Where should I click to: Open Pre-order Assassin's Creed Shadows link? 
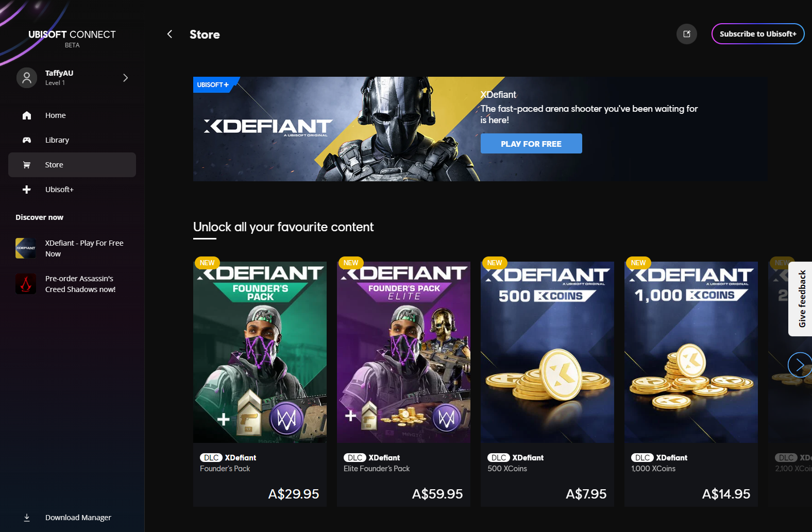pos(80,284)
